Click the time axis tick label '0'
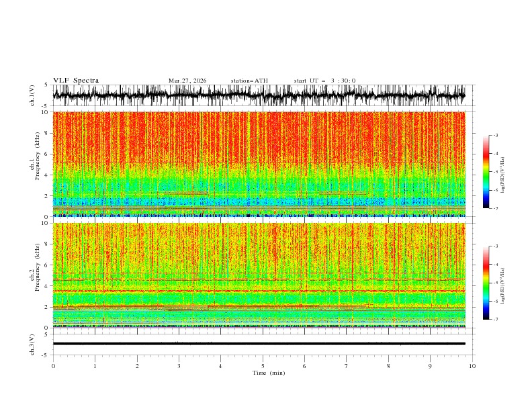Screen dimensions: 532x411 [x=53, y=366]
